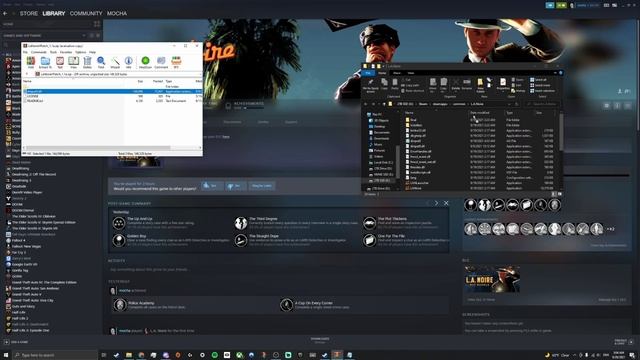This screenshot has height=360, width=640.
Task: Open the Commands menu in WinRAR
Action: (x=39, y=52)
